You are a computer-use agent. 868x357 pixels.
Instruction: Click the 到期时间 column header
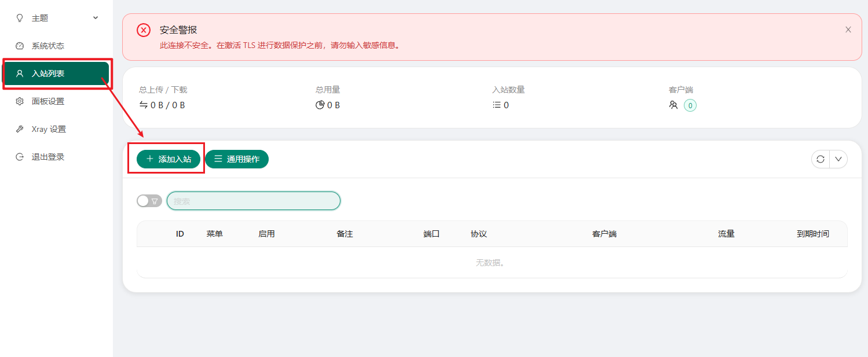pos(813,234)
